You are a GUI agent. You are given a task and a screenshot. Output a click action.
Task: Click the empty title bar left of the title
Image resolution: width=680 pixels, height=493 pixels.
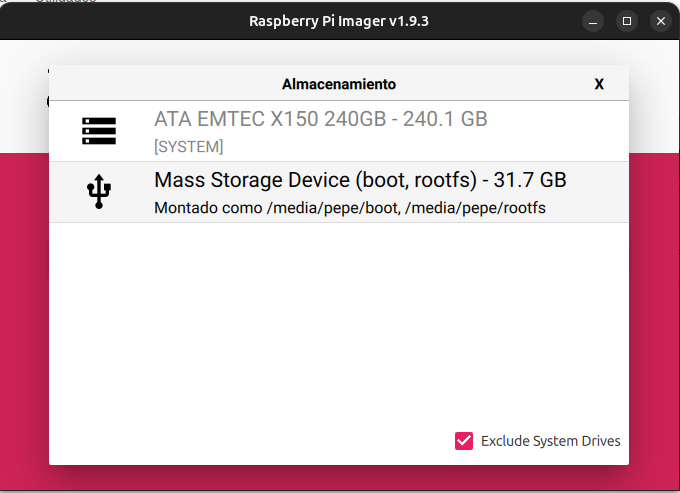(x=120, y=20)
